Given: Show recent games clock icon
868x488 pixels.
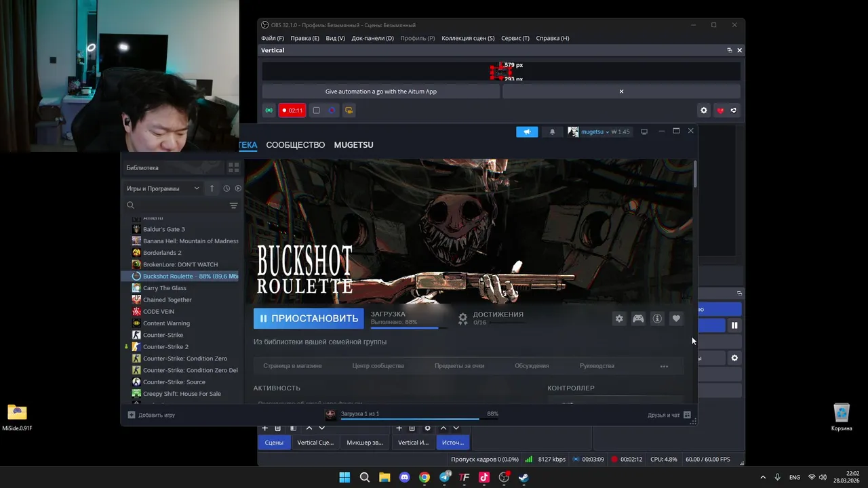Looking at the screenshot, I should [226, 188].
